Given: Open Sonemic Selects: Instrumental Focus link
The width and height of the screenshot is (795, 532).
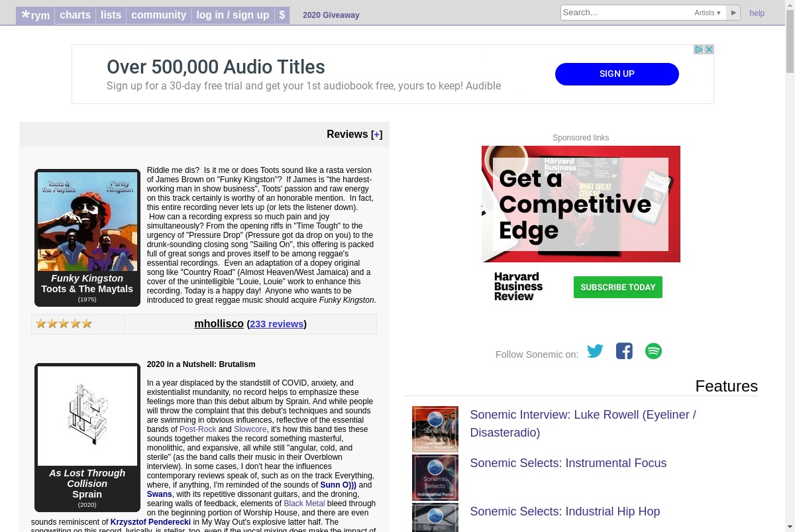Looking at the screenshot, I should click(568, 463).
